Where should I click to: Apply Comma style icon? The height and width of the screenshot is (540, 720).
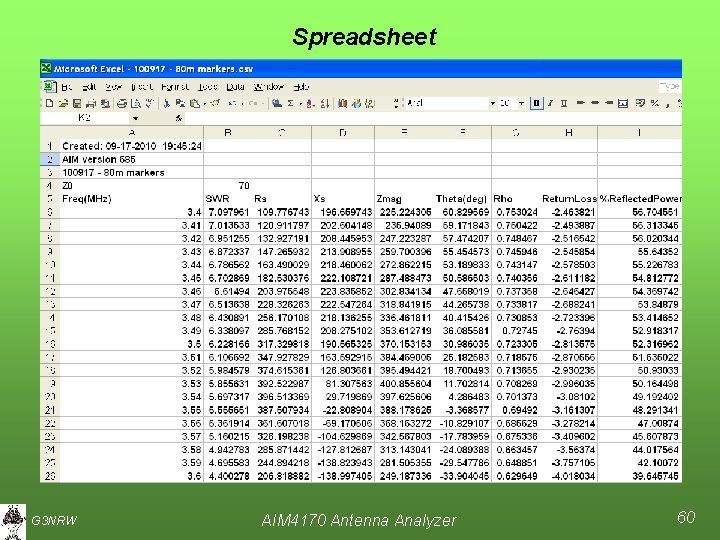[667, 104]
